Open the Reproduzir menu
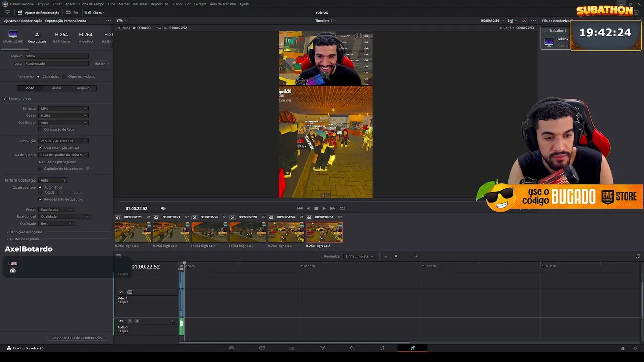The height and width of the screenshot is (362, 644). tap(159, 4)
